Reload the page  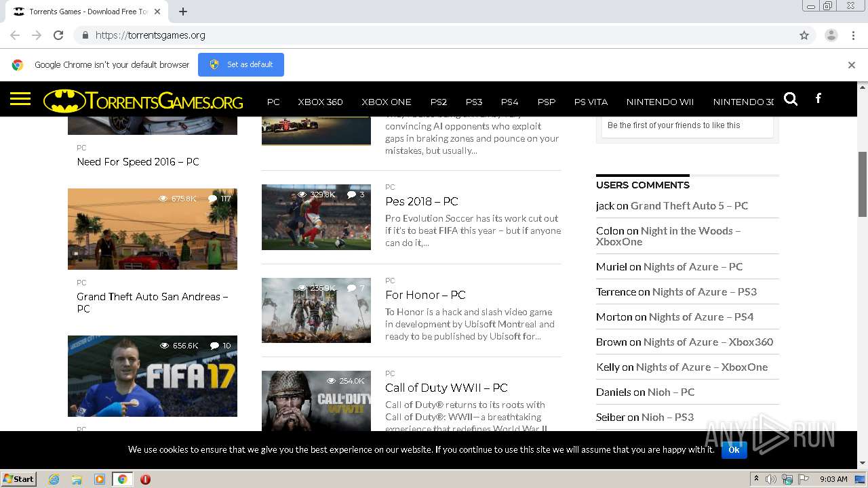pyautogui.click(x=58, y=35)
